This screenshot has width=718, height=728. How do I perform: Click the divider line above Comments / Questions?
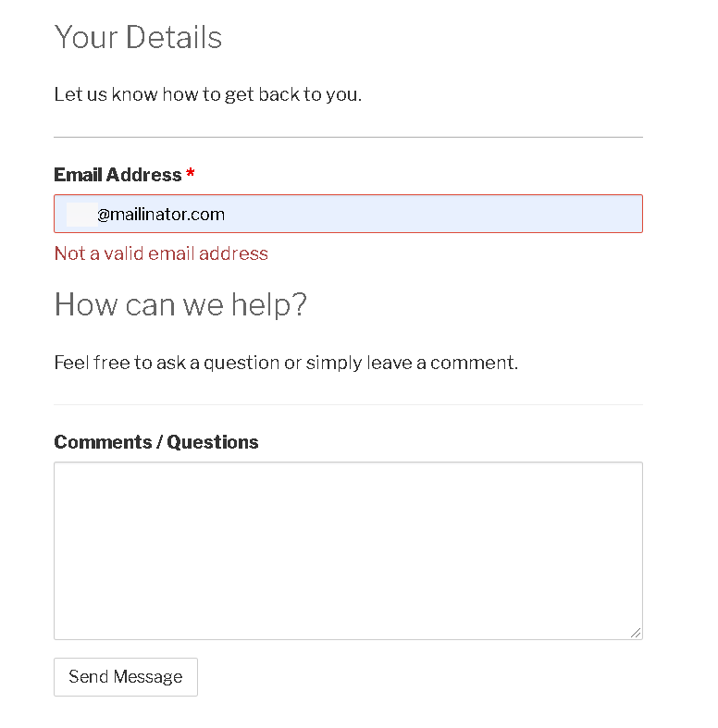pos(348,404)
